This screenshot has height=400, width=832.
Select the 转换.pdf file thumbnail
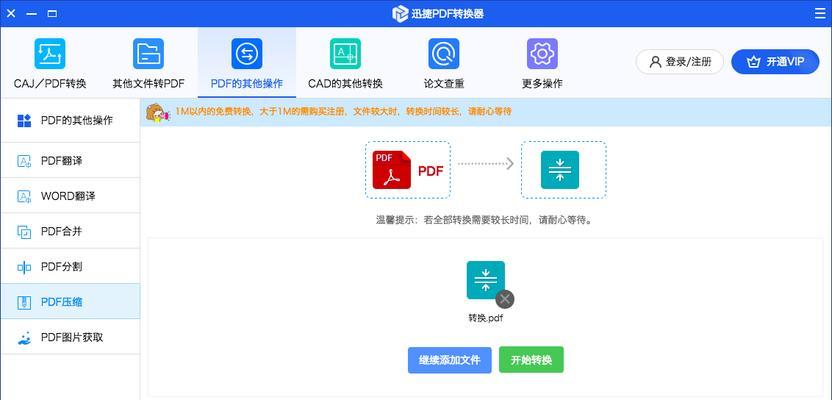486,280
